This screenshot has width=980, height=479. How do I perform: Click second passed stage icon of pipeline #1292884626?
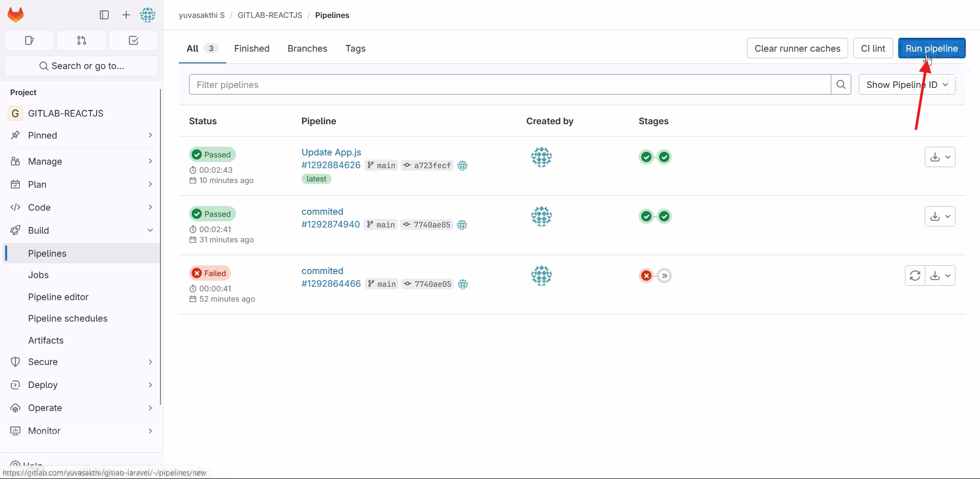664,157
